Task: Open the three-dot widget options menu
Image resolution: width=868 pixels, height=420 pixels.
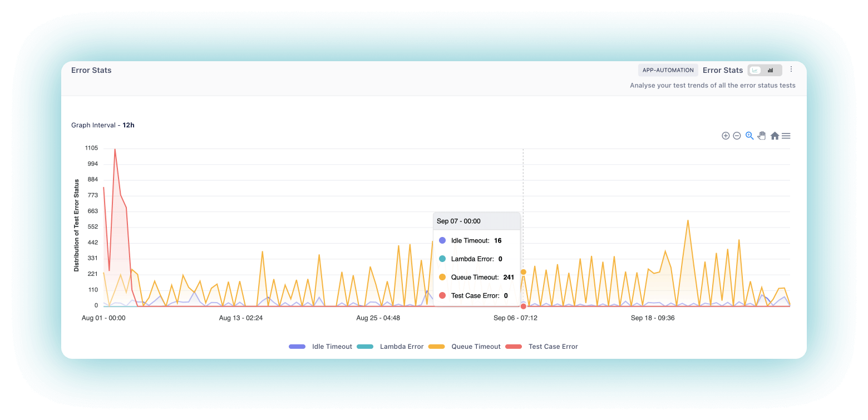Action: coord(791,70)
